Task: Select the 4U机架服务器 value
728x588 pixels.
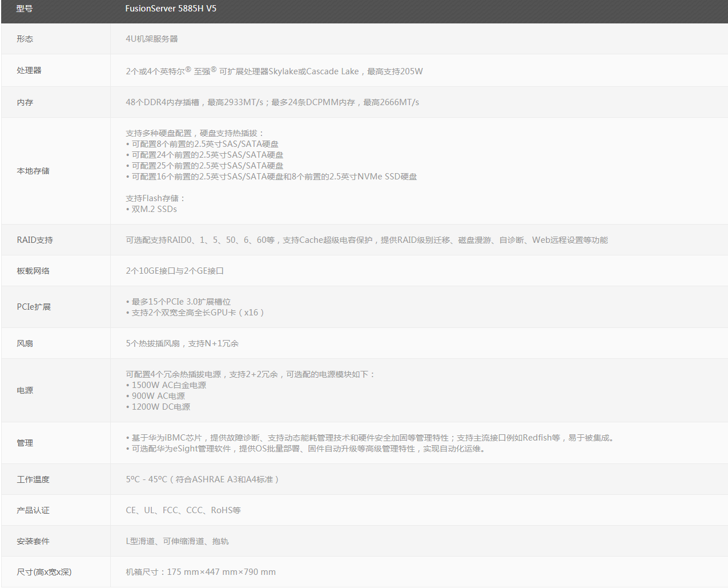Action: pos(152,39)
